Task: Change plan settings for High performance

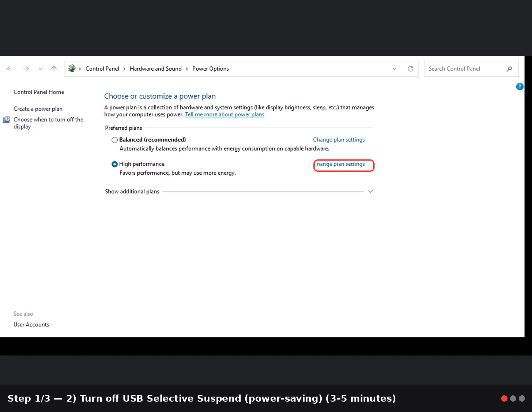Action: click(x=341, y=164)
